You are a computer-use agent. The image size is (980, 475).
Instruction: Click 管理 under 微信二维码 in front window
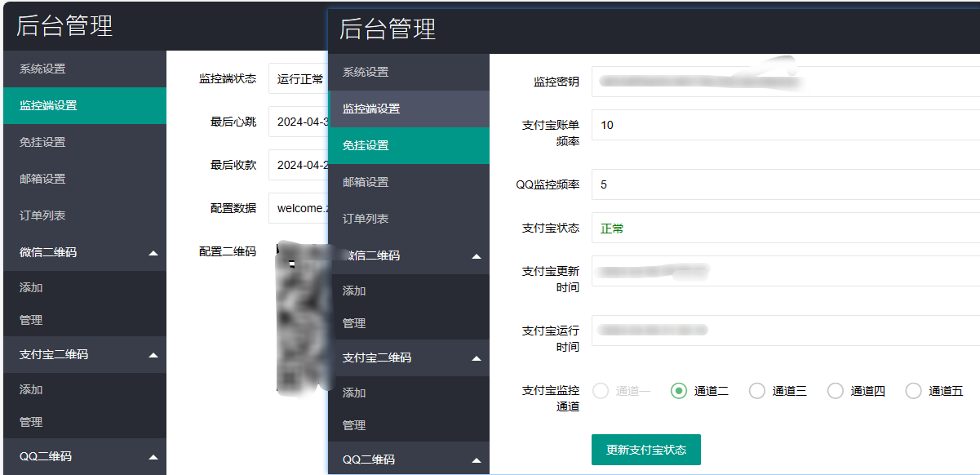pos(409,323)
